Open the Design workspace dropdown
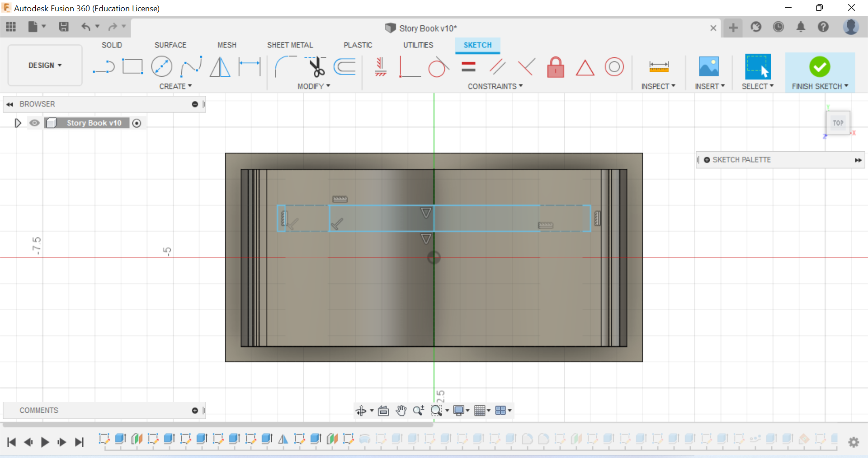This screenshot has height=458, width=868. pyautogui.click(x=45, y=65)
